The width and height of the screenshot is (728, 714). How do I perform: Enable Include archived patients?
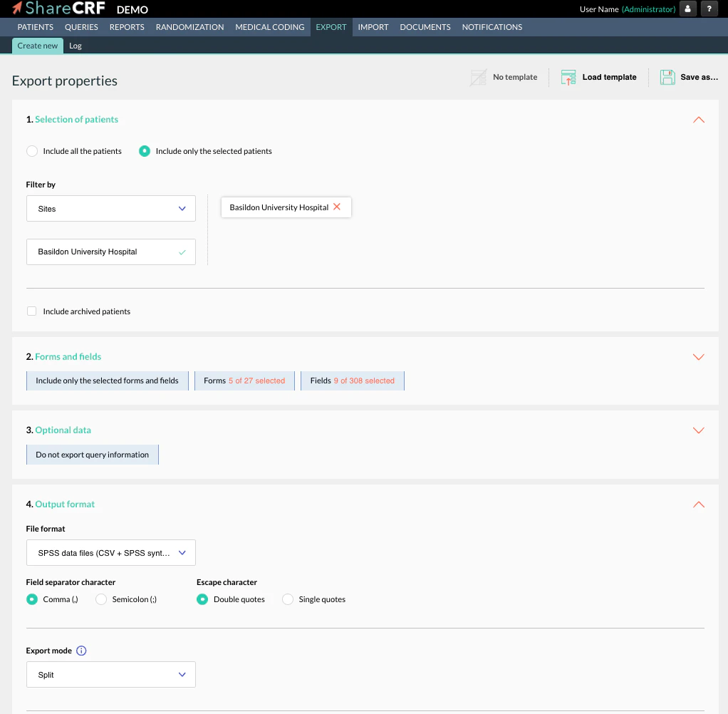31,311
